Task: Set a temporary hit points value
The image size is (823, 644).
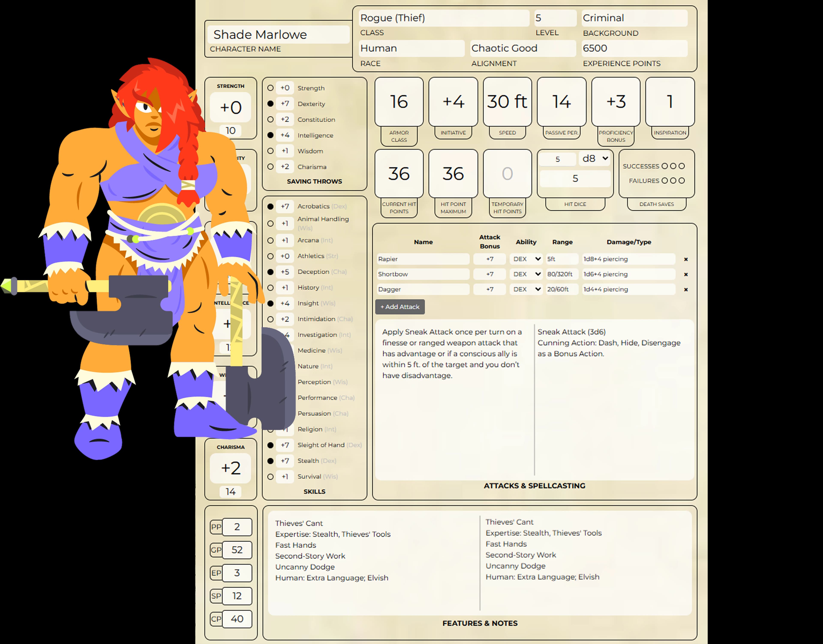Action: (508, 174)
